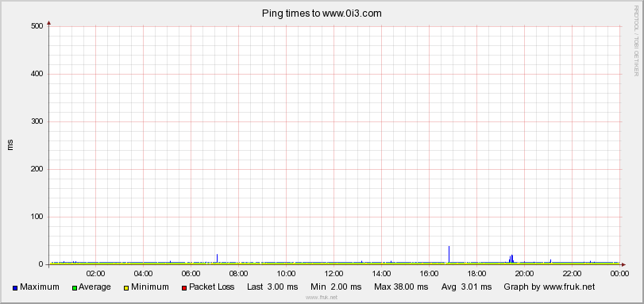644x304 pixels.
Task: Click the Last 3.00 ms statistic
Action: pyautogui.click(x=272, y=287)
